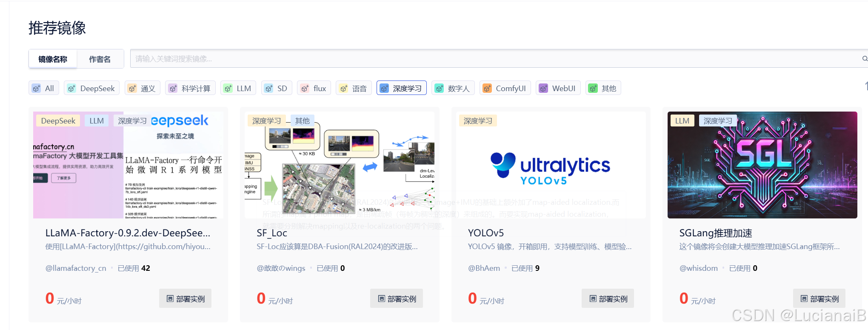This screenshot has height=330, width=868.
Task: Click the All filter tag icon
Action: (37, 88)
